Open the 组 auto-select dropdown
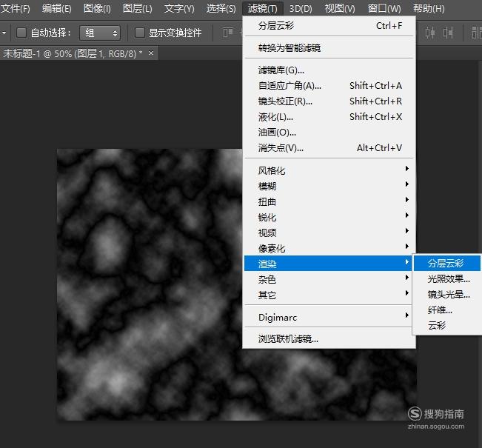Screen dimensions: 482x448 pyautogui.click(x=100, y=33)
